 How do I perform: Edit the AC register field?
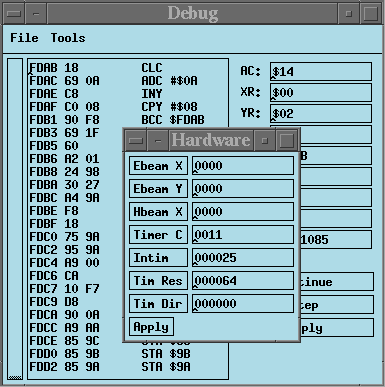click(321, 71)
